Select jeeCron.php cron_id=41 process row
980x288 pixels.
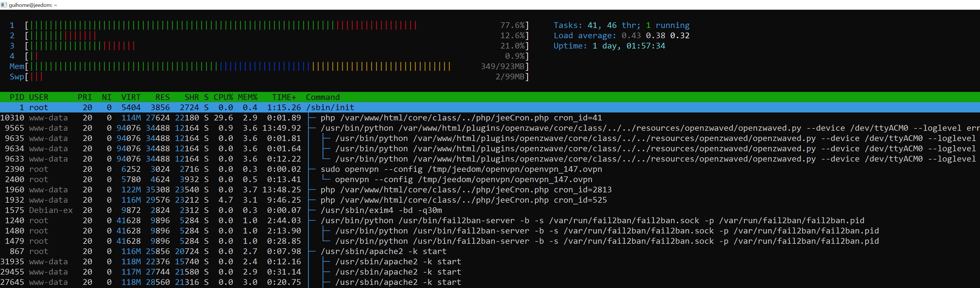[490, 118]
